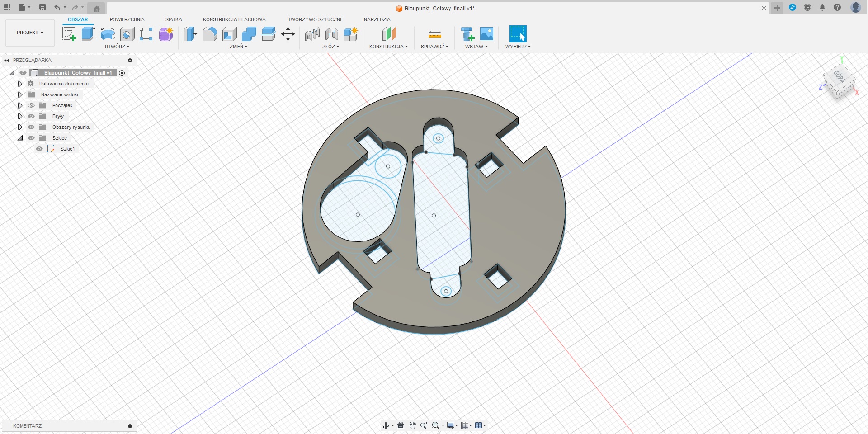Toggle visibility of the Szkic1 sketch
Screen dimensions: 868x434
(x=39, y=149)
